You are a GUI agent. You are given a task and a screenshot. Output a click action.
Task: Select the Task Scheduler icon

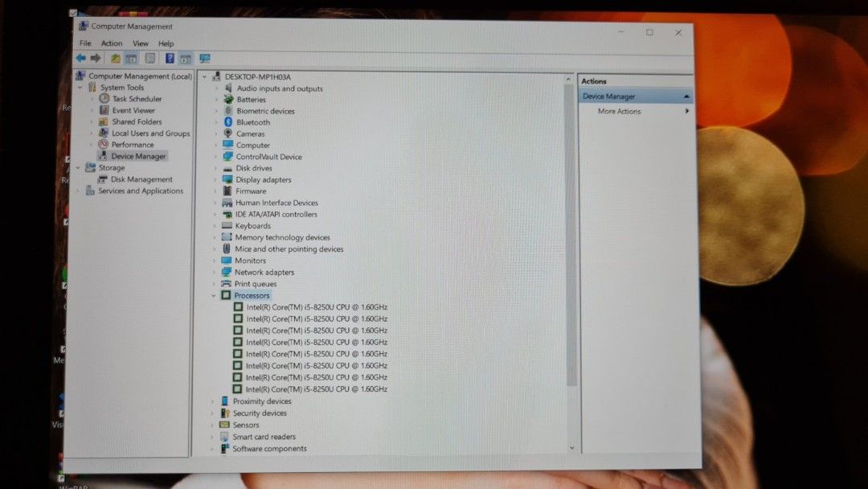pyautogui.click(x=105, y=98)
